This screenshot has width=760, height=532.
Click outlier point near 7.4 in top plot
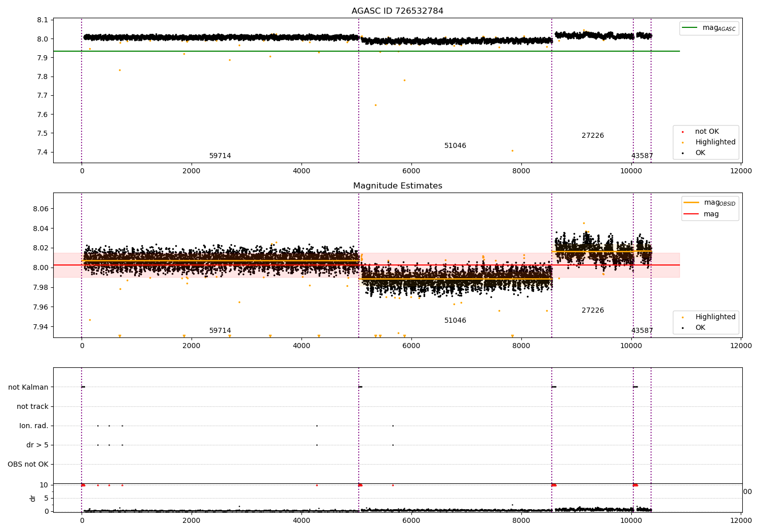[512, 150]
